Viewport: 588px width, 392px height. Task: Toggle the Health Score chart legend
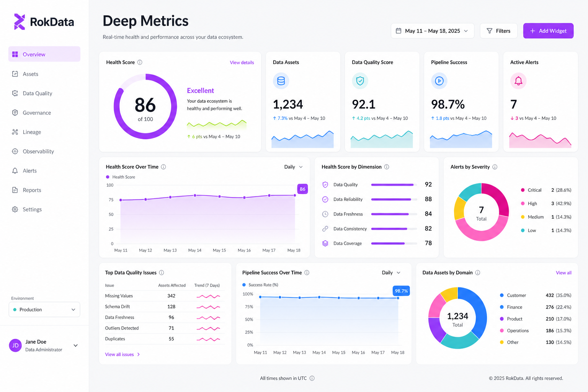click(121, 177)
